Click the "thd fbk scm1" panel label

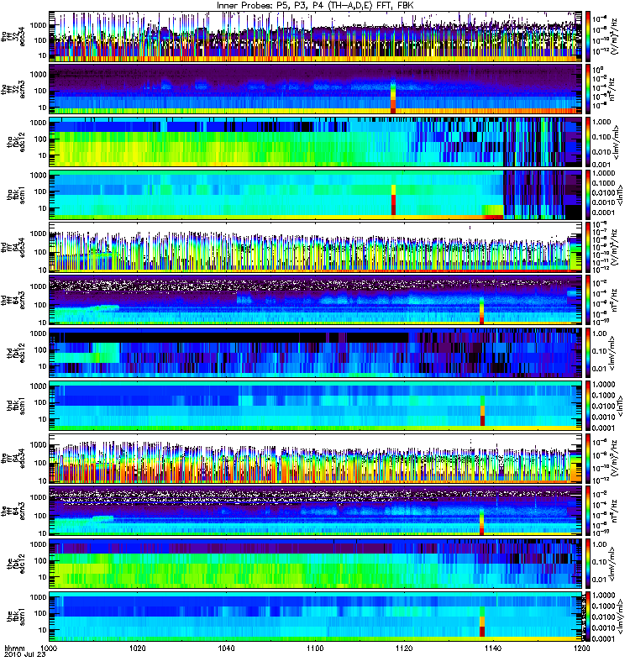pos(16,406)
